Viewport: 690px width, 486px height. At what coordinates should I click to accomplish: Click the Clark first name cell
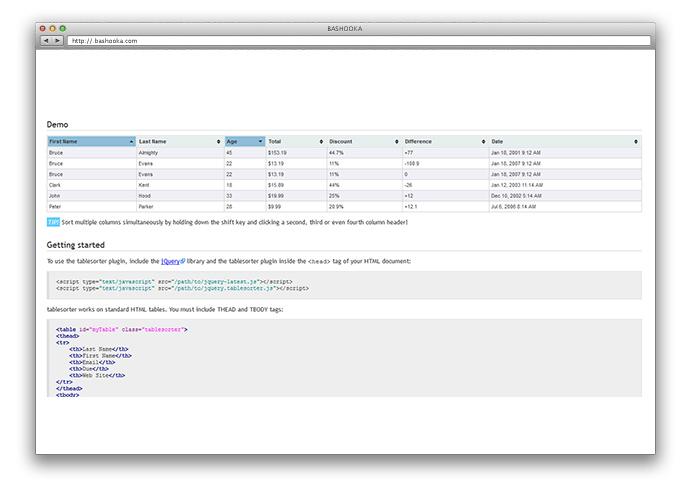(x=92, y=185)
